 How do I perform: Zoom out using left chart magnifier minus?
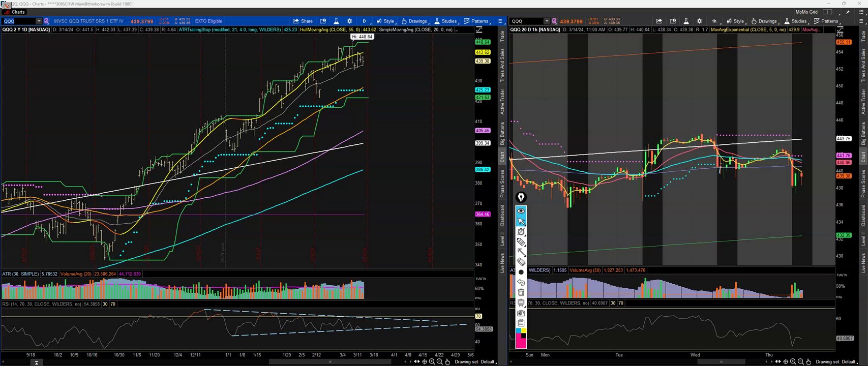pyautogui.click(x=440, y=362)
